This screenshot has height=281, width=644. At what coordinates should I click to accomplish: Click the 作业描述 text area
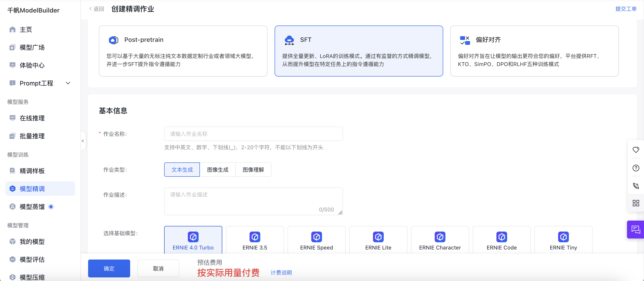[x=253, y=201]
